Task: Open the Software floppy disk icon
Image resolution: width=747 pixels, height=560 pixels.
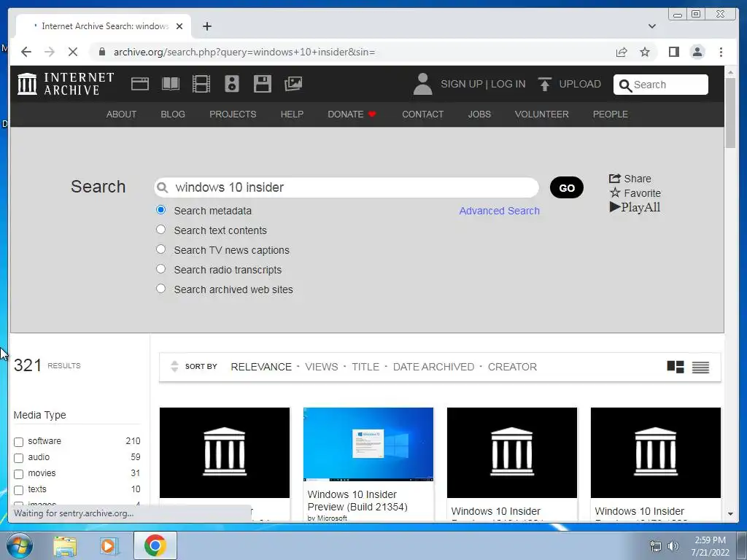Action: [x=263, y=84]
